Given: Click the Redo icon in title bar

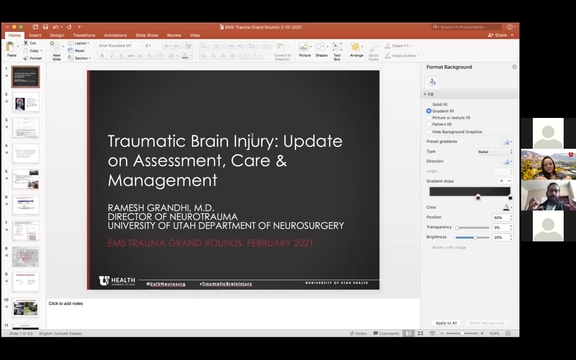Looking at the screenshot, I should (x=69, y=27).
